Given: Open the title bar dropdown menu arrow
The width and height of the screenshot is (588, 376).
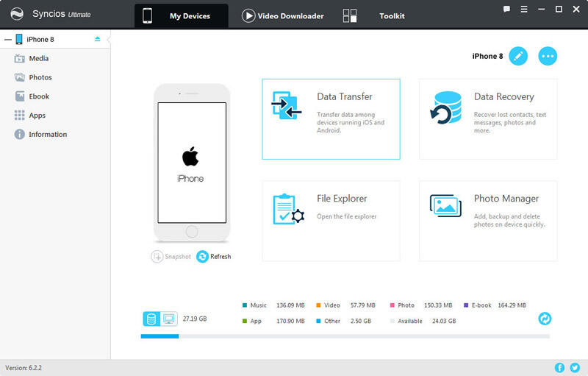Looking at the screenshot, I should click(524, 10).
